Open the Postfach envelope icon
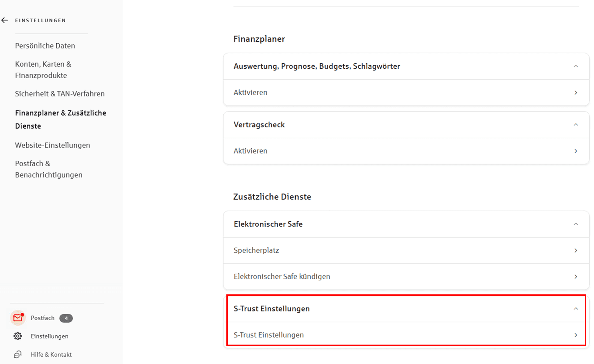The height and width of the screenshot is (364, 594). tap(18, 318)
